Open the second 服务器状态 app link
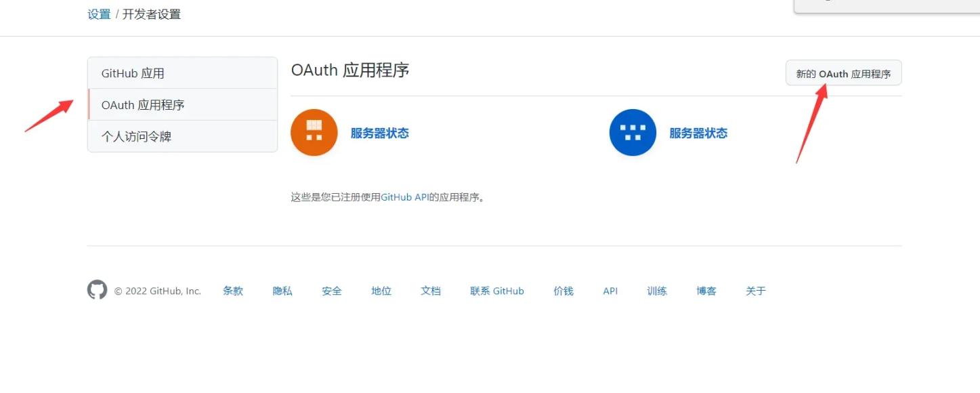The width and height of the screenshot is (980, 393). 698,133
